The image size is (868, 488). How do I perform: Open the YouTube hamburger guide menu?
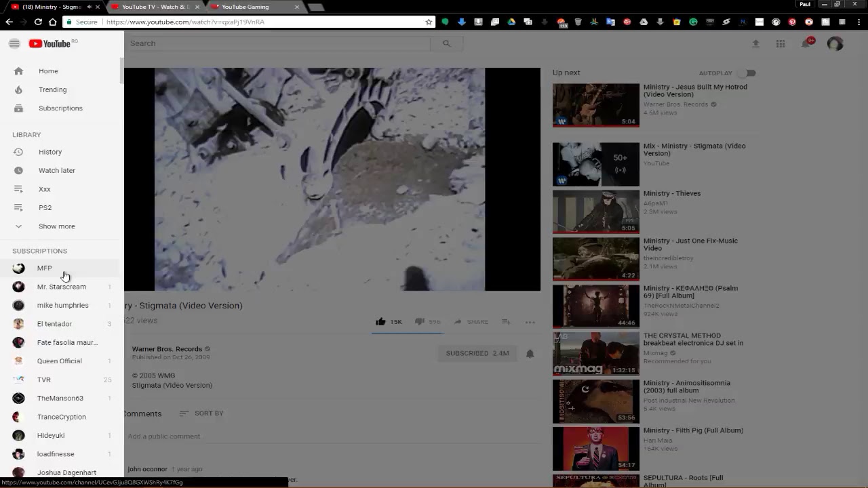[x=14, y=43]
